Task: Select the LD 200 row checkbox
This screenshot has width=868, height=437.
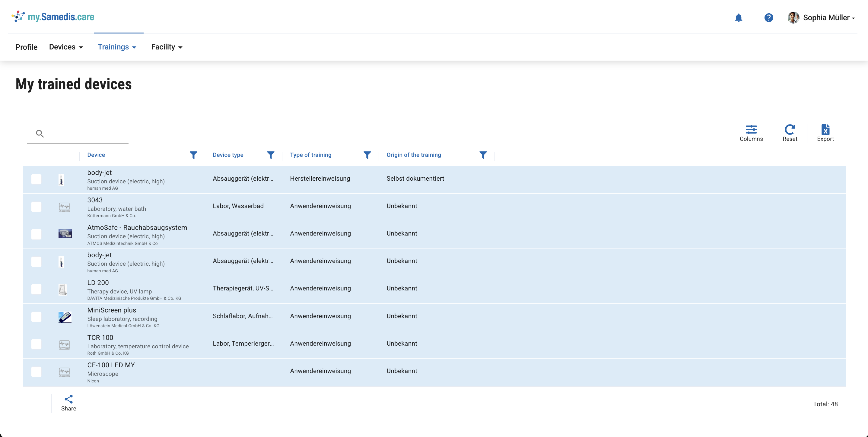Action: point(37,289)
